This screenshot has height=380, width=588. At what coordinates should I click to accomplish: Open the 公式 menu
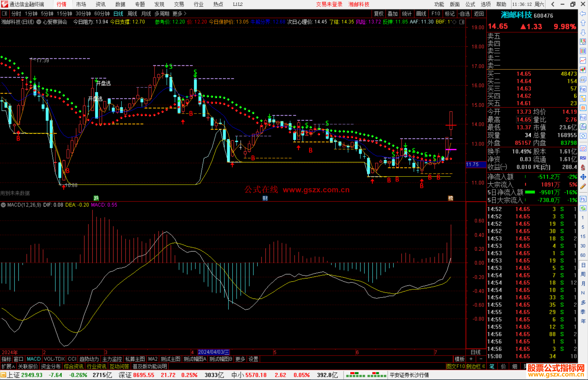(x=470, y=4)
